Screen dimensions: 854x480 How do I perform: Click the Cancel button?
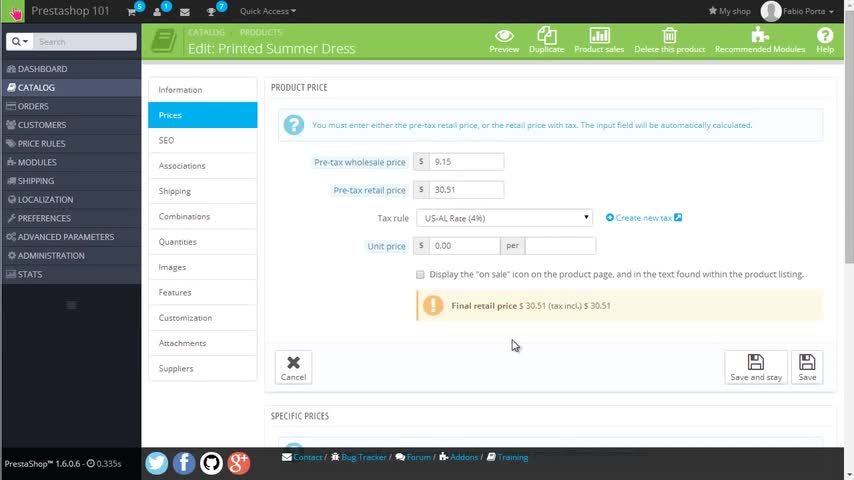click(294, 367)
